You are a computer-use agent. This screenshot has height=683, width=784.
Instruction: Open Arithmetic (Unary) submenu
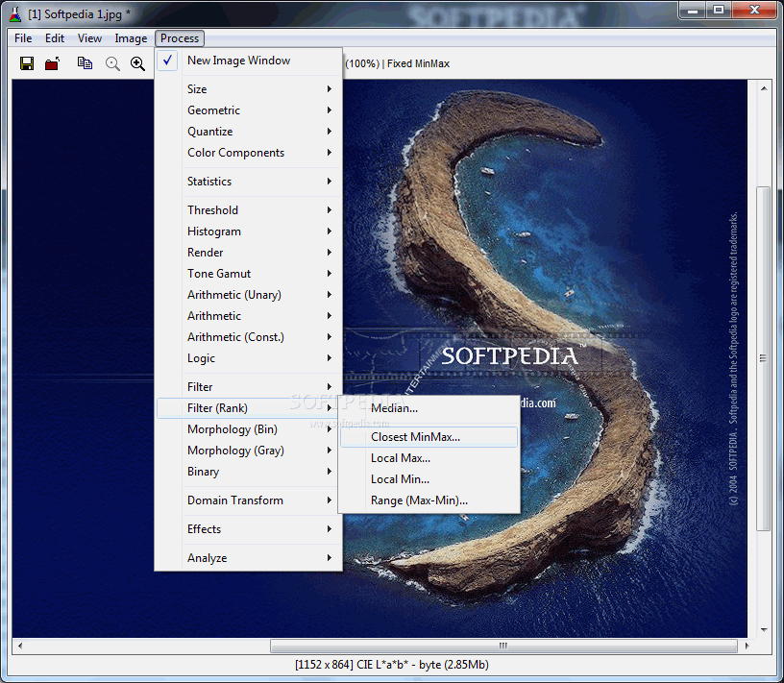pos(249,295)
